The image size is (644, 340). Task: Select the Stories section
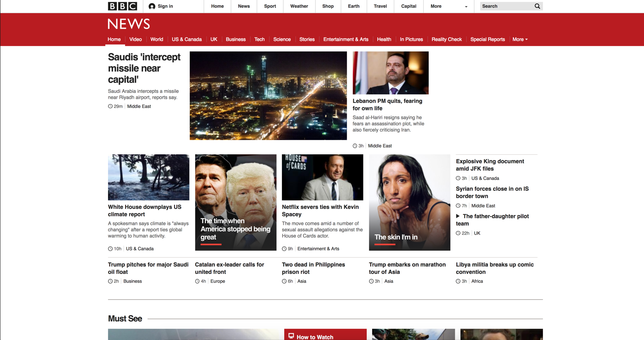pos(307,39)
